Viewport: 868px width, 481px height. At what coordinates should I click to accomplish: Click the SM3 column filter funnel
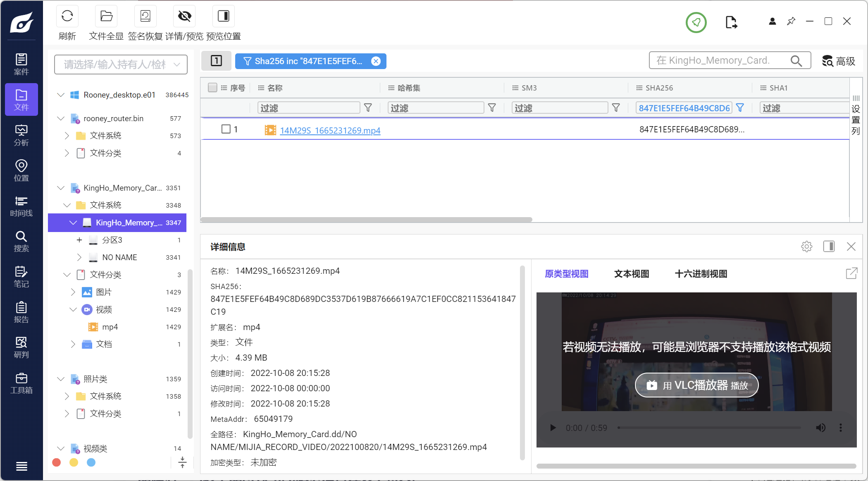(616, 108)
